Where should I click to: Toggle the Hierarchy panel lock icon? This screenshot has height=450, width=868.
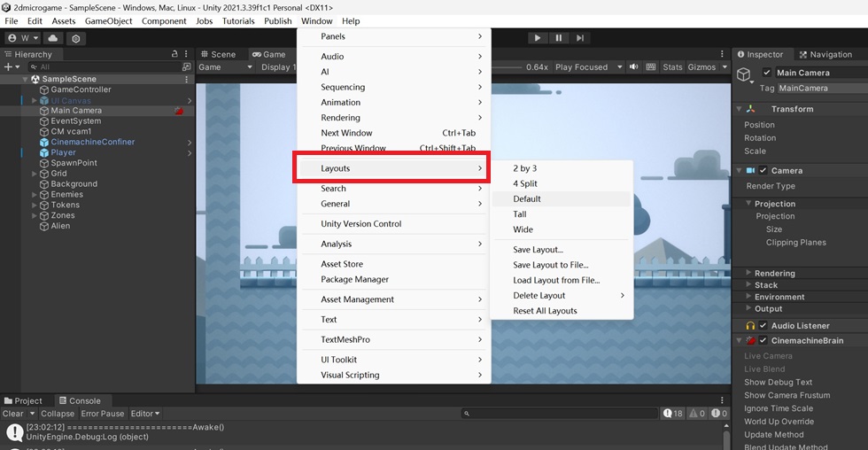(175, 54)
